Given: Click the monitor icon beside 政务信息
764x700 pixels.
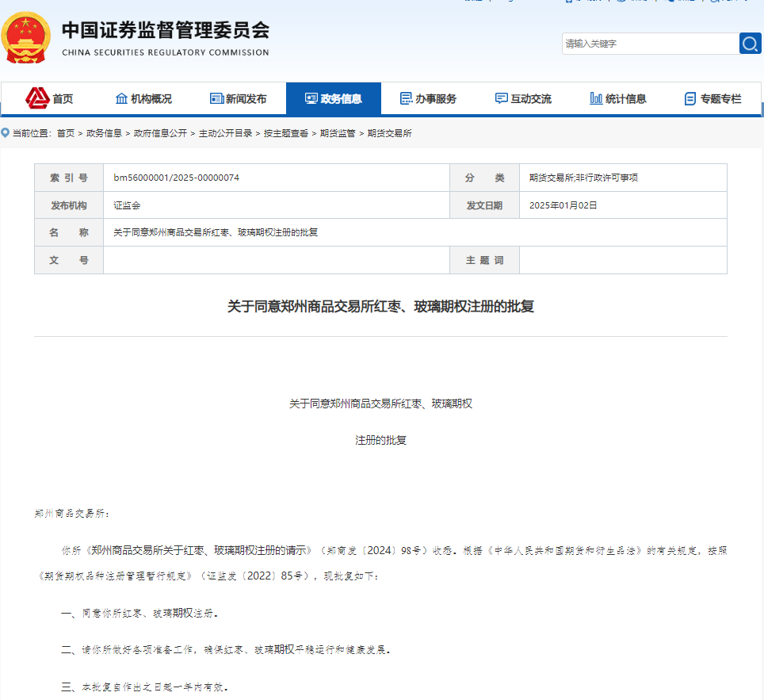Looking at the screenshot, I should [x=311, y=99].
